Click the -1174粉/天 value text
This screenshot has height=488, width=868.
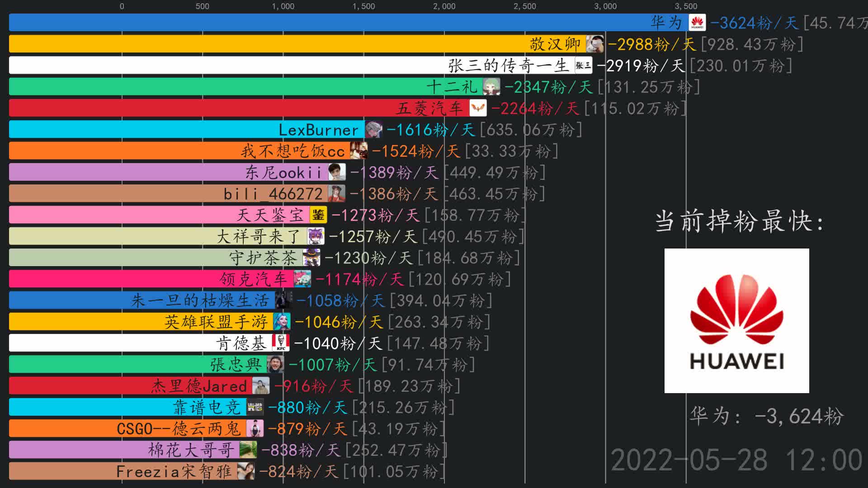pyautogui.click(x=360, y=279)
